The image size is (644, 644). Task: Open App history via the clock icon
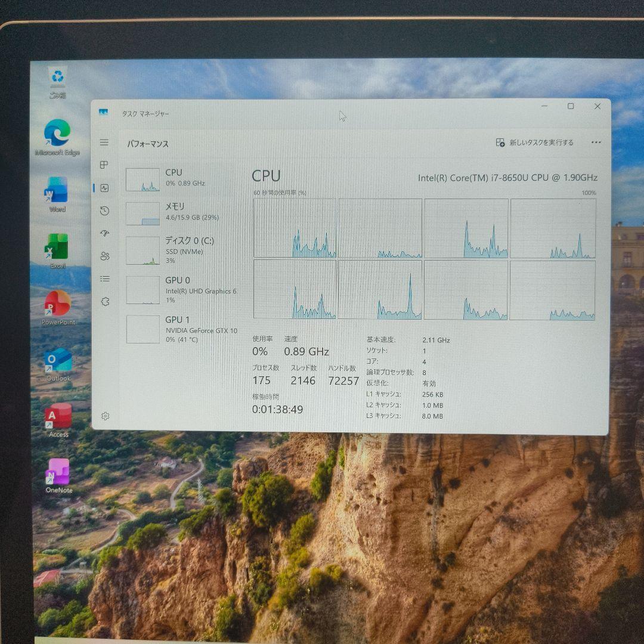click(x=104, y=210)
